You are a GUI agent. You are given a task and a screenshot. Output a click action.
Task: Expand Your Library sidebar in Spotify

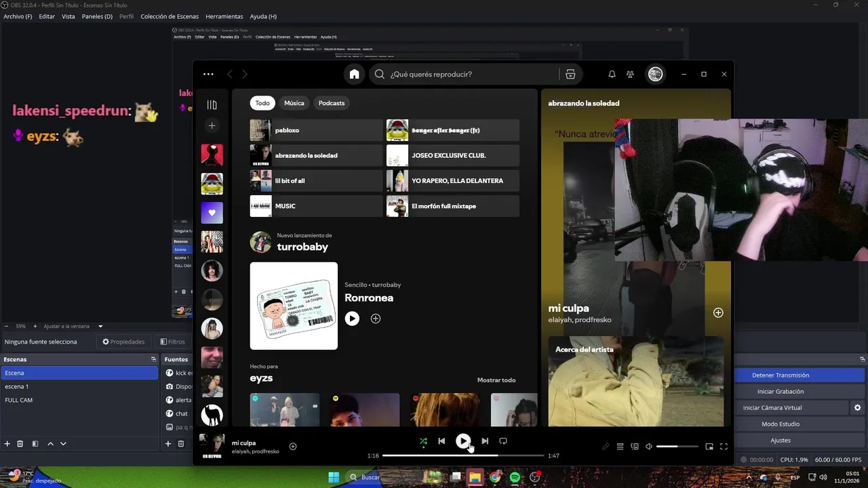(x=212, y=105)
